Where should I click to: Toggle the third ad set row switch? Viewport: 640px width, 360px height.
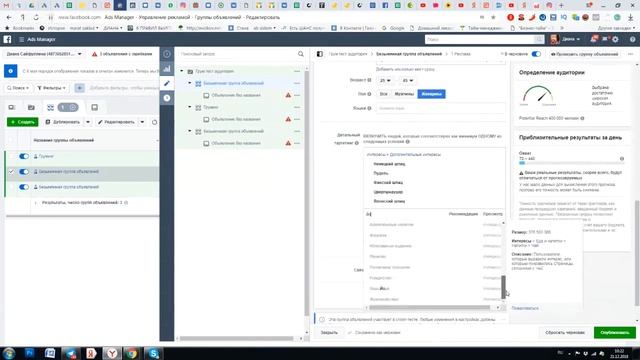[x=24, y=187]
